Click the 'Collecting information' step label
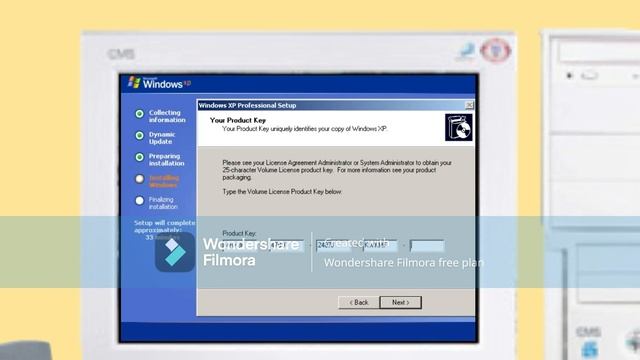The height and width of the screenshot is (360, 640). coord(167,116)
